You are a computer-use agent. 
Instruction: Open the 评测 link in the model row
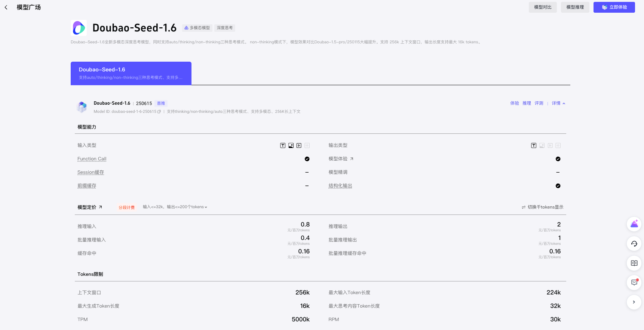coord(539,103)
